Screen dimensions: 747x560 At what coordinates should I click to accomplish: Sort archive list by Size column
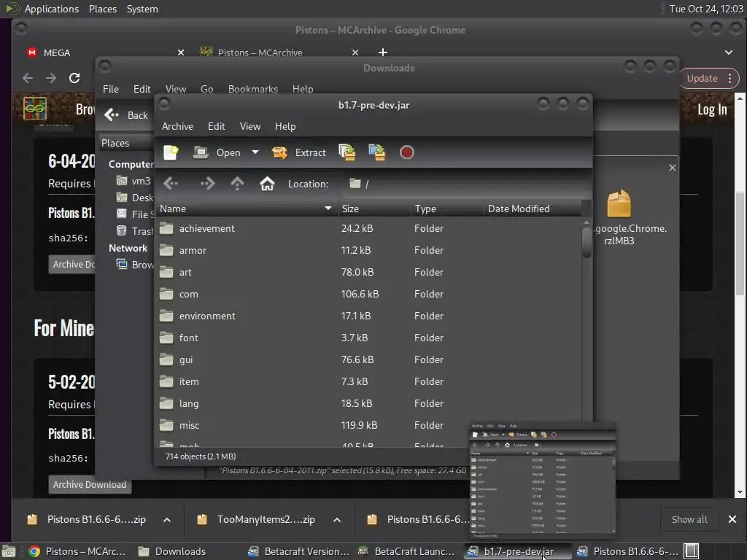tap(374, 209)
